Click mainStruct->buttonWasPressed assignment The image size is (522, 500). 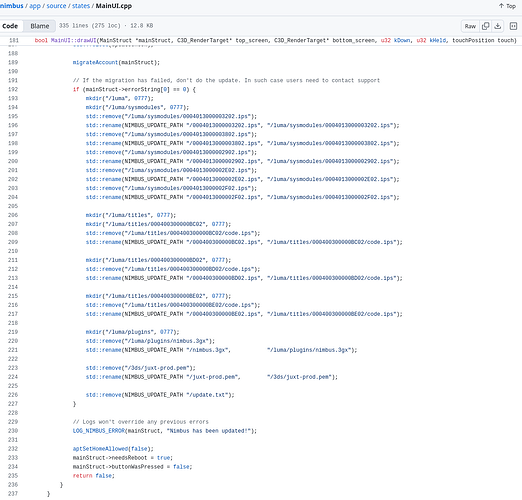coord(133,467)
